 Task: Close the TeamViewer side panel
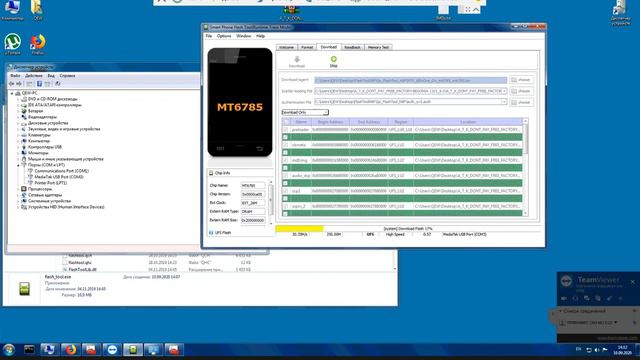tap(633, 282)
